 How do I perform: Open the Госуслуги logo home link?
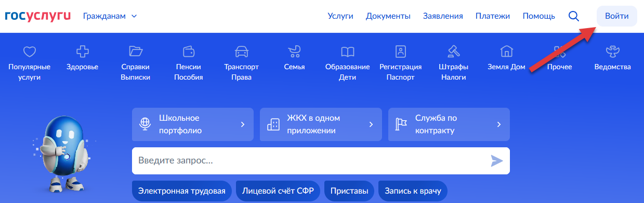[x=37, y=16]
